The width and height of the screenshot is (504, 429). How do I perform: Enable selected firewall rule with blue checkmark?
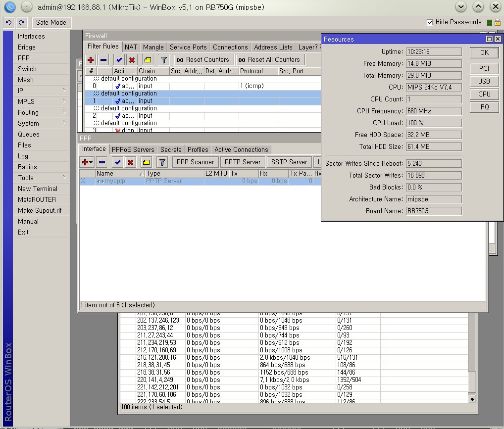(x=119, y=60)
